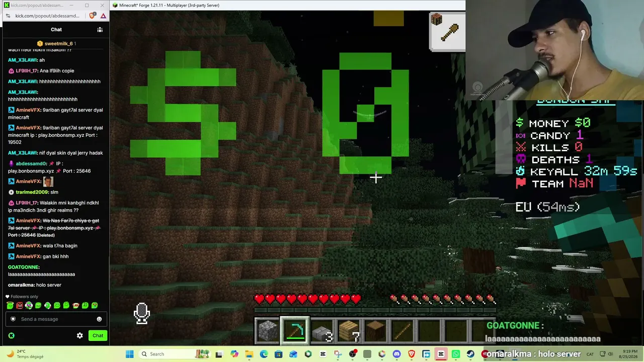Viewport: 644px width, 362px height.
Task: Open the chat user list icon
Action: coord(100,30)
